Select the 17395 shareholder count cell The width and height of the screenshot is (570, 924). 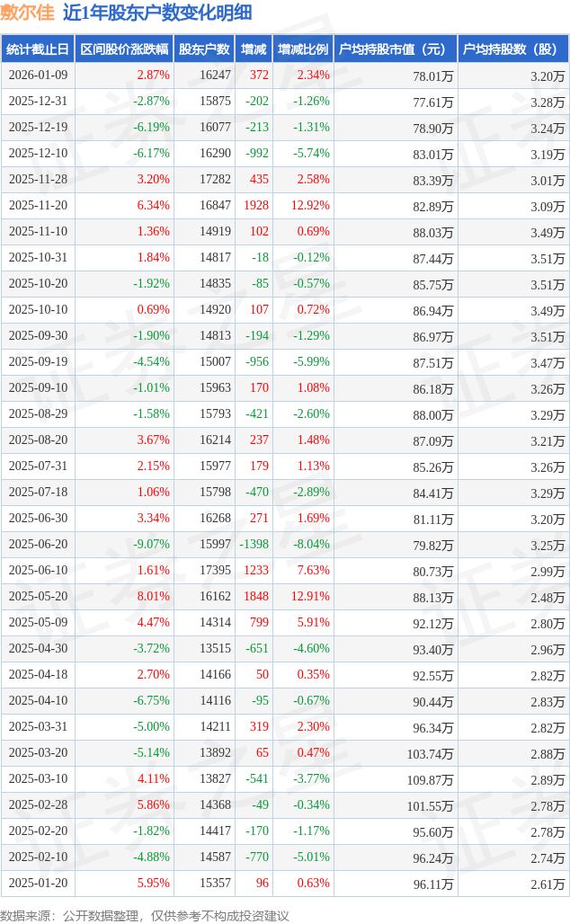pos(215,571)
